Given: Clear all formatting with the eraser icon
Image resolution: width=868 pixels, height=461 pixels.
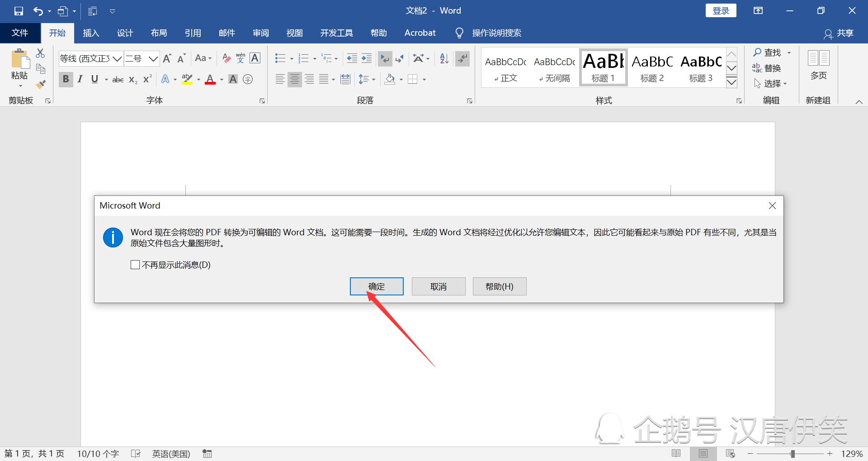Looking at the screenshot, I should pyautogui.click(x=226, y=58).
